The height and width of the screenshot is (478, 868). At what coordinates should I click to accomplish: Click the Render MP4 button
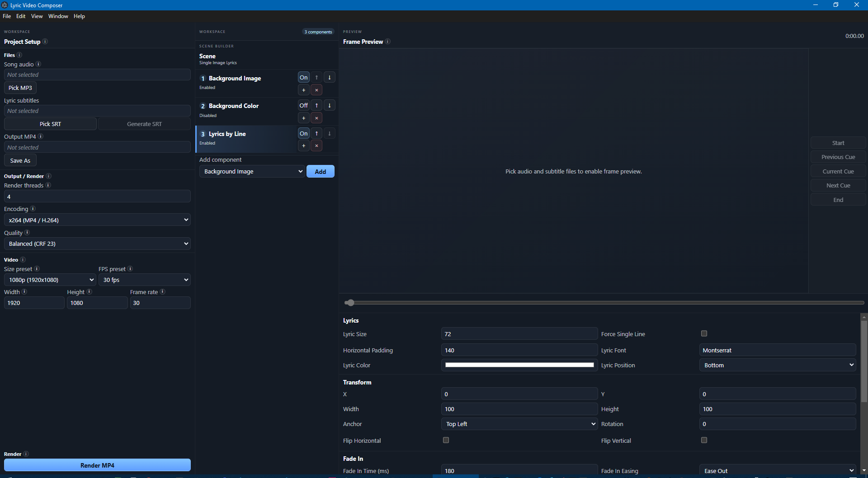tap(97, 465)
